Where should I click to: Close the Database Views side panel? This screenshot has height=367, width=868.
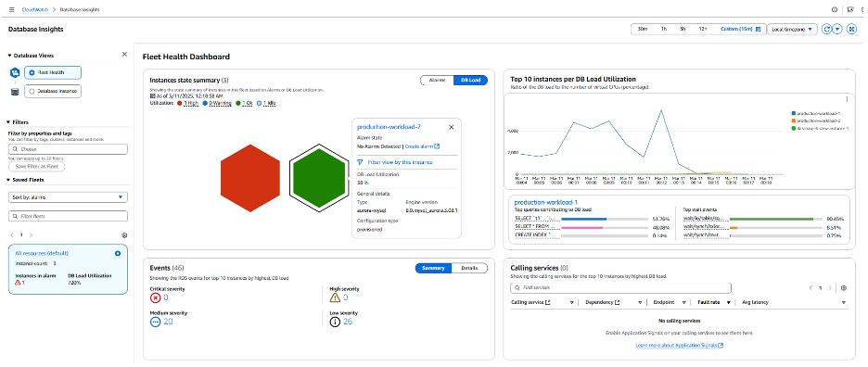point(124,55)
